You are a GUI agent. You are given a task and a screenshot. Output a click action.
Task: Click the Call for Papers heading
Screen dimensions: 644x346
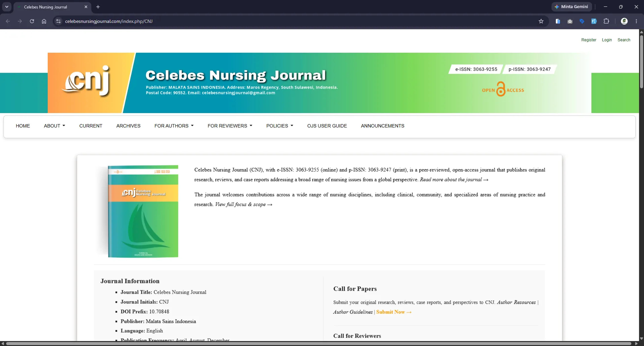(355, 289)
